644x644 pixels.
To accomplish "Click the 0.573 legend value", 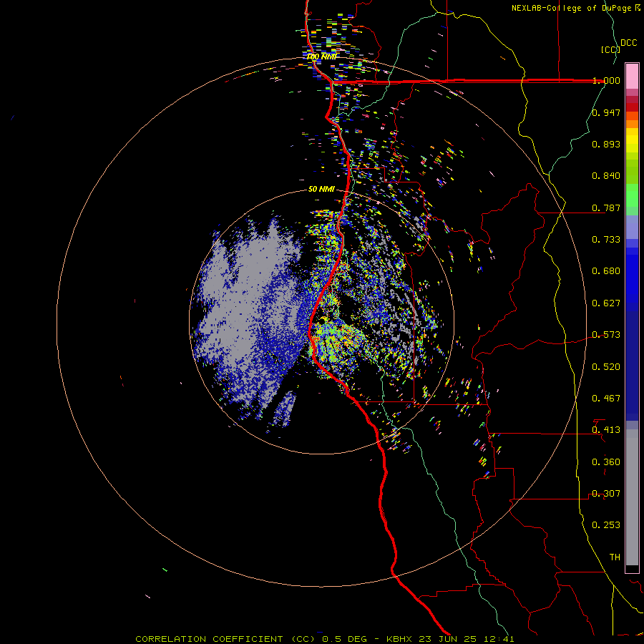I will pyautogui.click(x=606, y=335).
